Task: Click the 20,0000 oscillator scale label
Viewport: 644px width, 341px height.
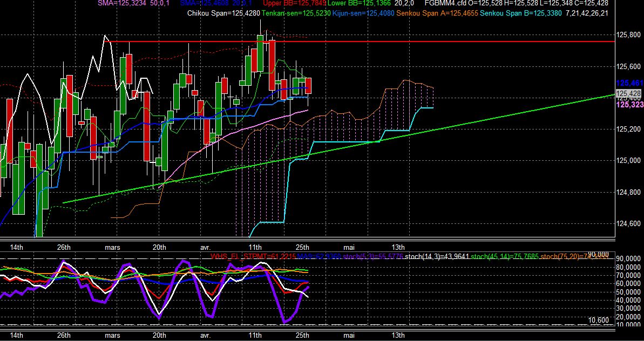Action: pyautogui.click(x=628, y=317)
